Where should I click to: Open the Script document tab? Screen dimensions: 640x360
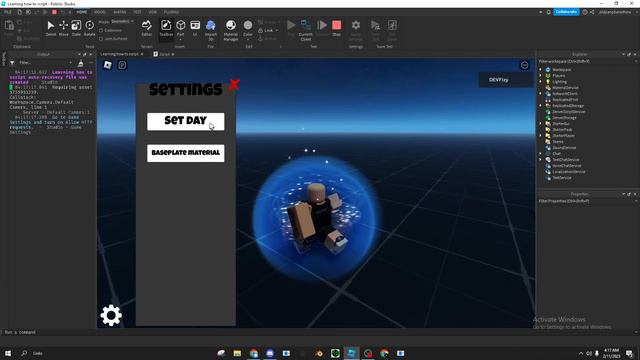(x=164, y=54)
